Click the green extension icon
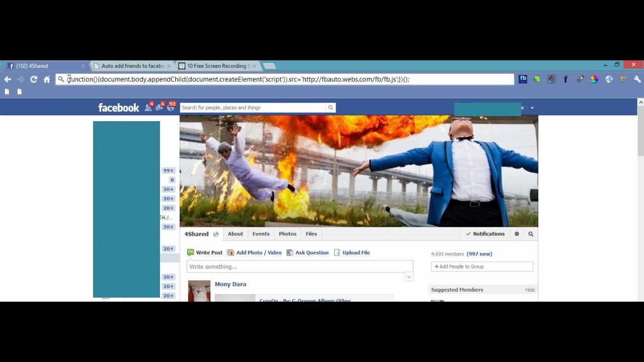 coord(537,79)
